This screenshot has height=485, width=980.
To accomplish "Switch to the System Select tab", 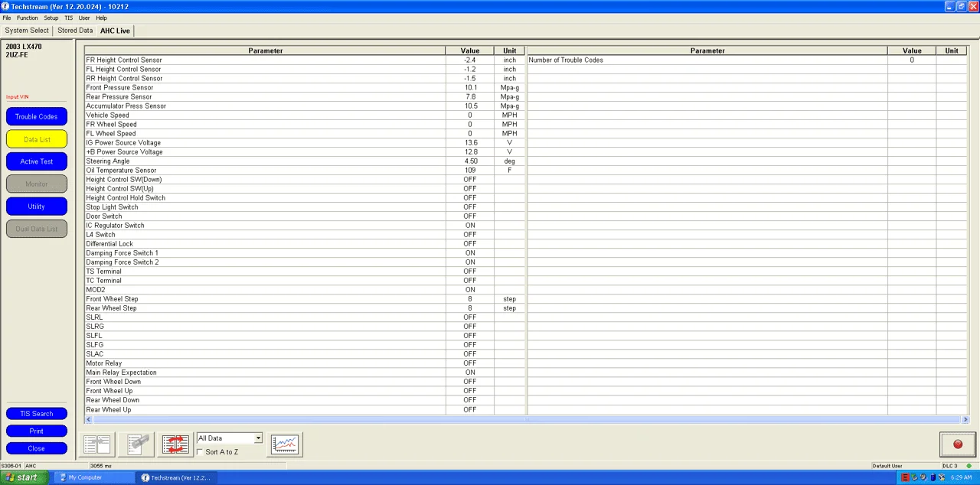I will [x=27, y=31].
